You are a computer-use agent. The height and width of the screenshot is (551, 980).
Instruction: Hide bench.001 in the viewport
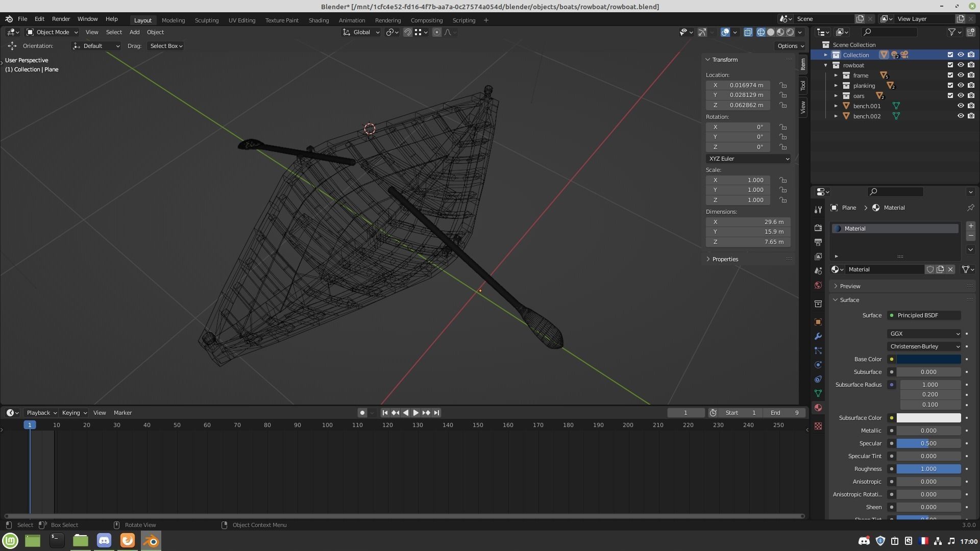(960, 106)
